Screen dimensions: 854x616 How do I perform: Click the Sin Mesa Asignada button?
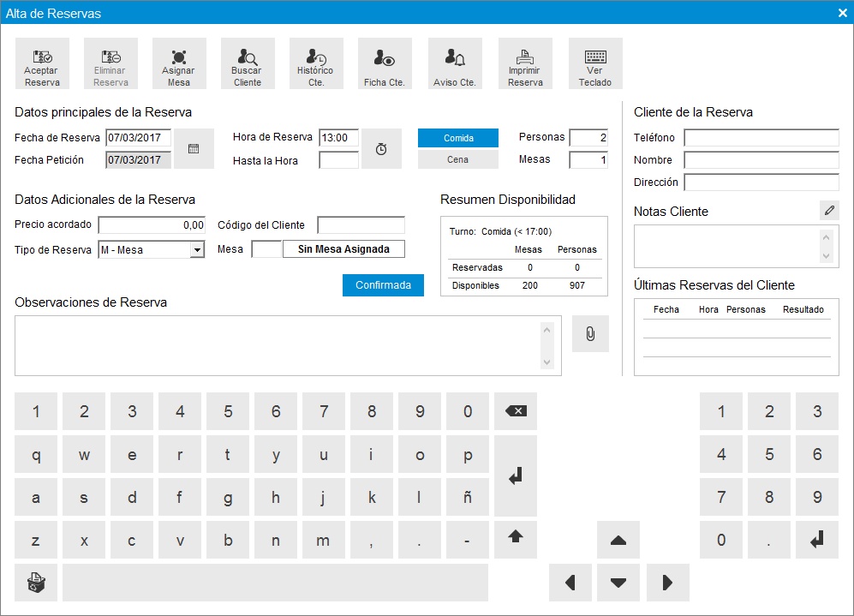(343, 249)
